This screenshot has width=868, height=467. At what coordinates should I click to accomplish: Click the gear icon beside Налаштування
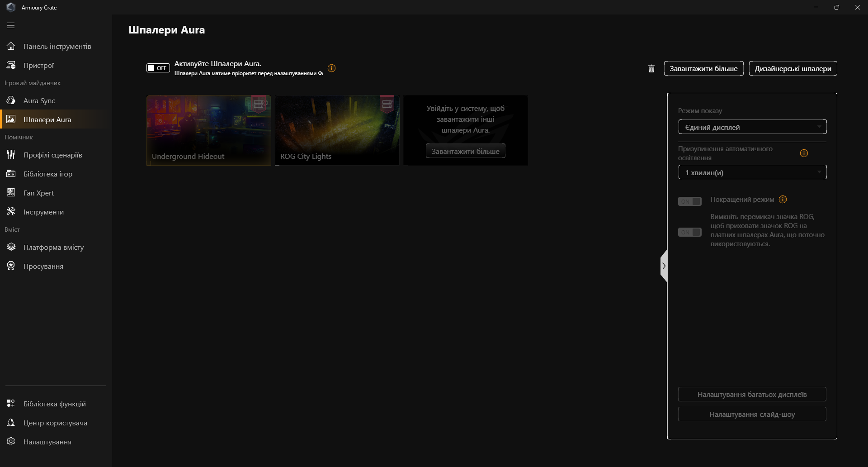(x=11, y=442)
